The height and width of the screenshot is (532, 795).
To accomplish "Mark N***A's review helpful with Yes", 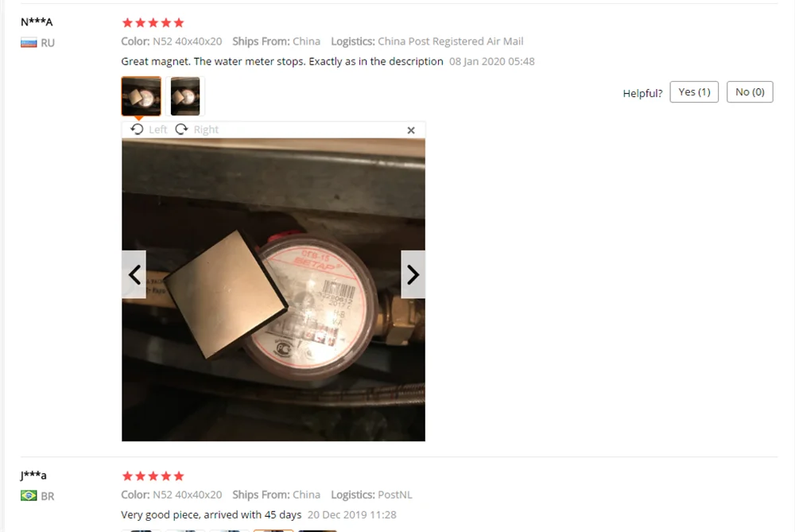I will pyautogui.click(x=694, y=91).
